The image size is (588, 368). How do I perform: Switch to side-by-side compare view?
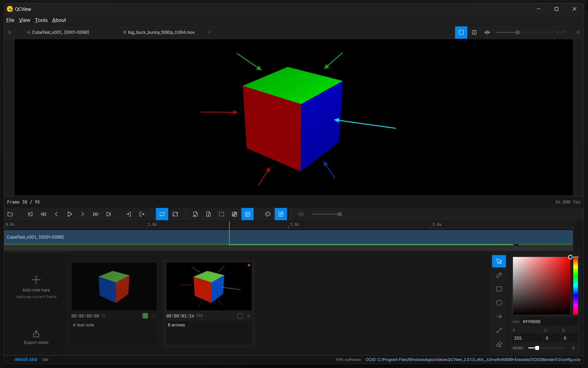coord(474,33)
